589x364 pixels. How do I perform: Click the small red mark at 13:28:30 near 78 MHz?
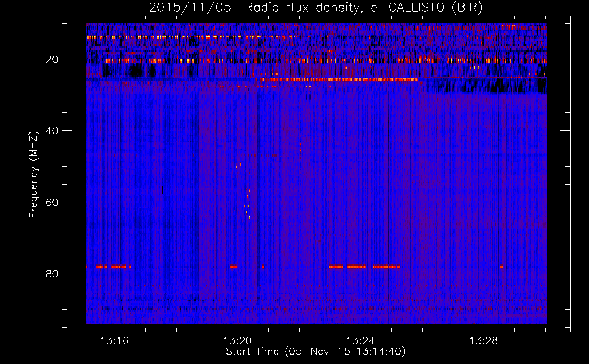(x=502, y=266)
